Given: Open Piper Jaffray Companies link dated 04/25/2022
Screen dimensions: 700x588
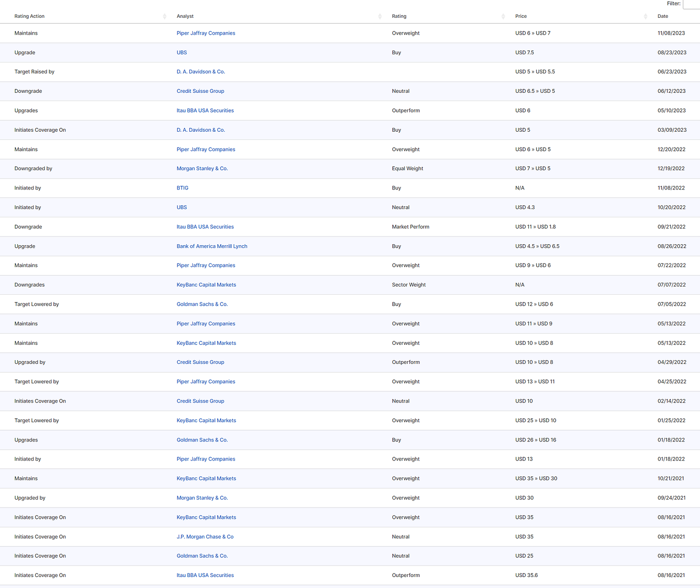Looking at the screenshot, I should [x=206, y=382].
